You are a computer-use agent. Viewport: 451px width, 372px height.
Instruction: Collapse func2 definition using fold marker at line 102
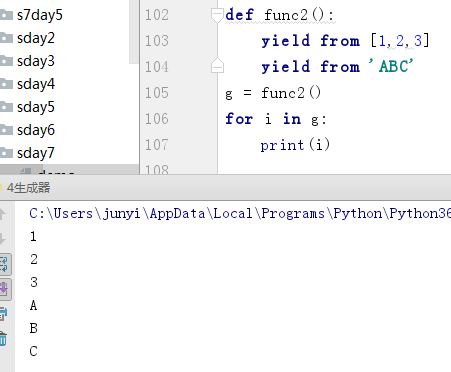217,16
